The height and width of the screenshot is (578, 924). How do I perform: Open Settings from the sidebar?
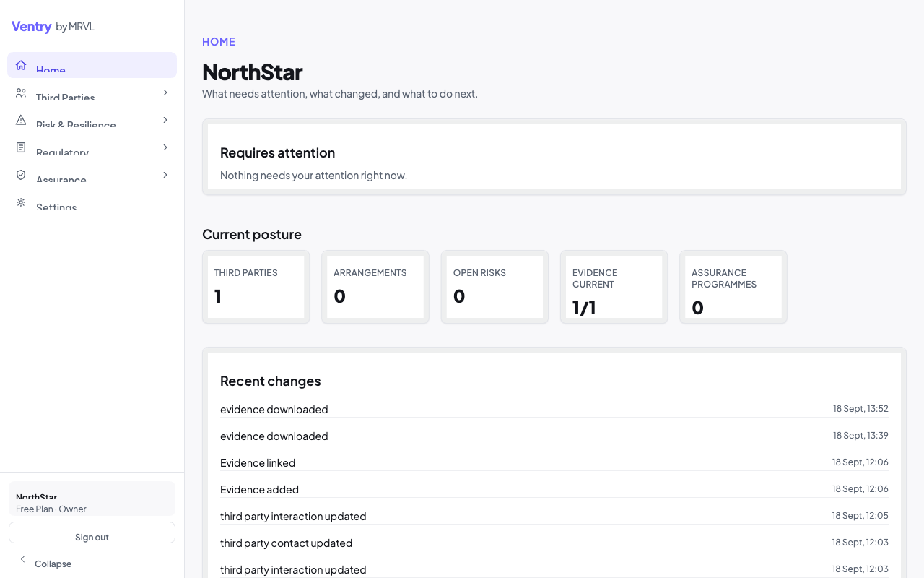92,202
